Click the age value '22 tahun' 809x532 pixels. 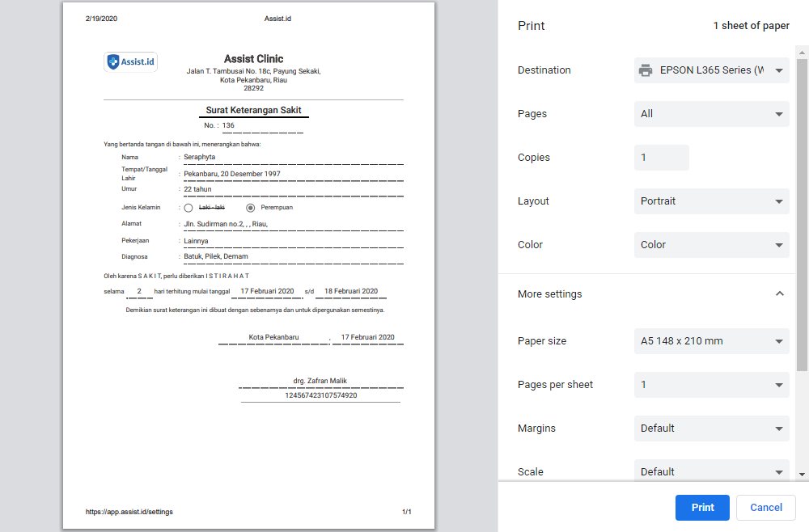click(197, 189)
